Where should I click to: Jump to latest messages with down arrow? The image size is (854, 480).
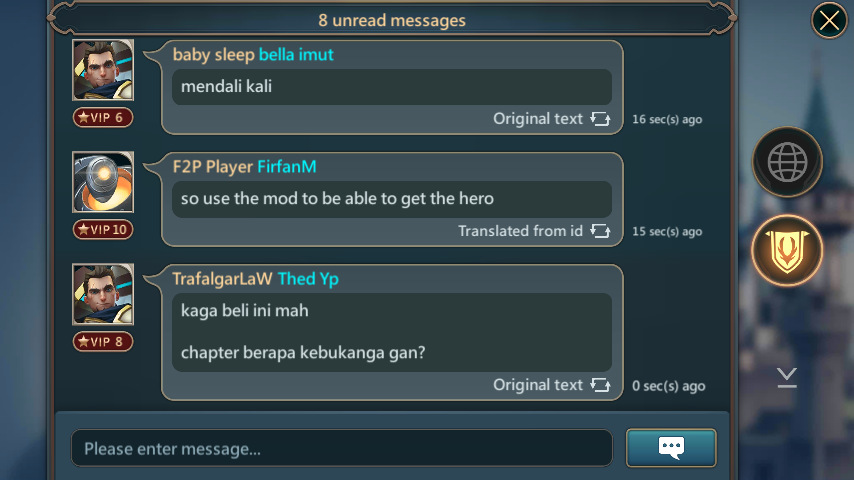[x=787, y=377]
